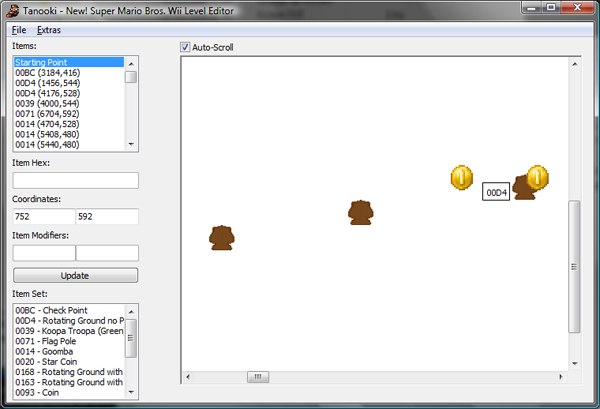Maximize the Tanooki window

pos(551,8)
